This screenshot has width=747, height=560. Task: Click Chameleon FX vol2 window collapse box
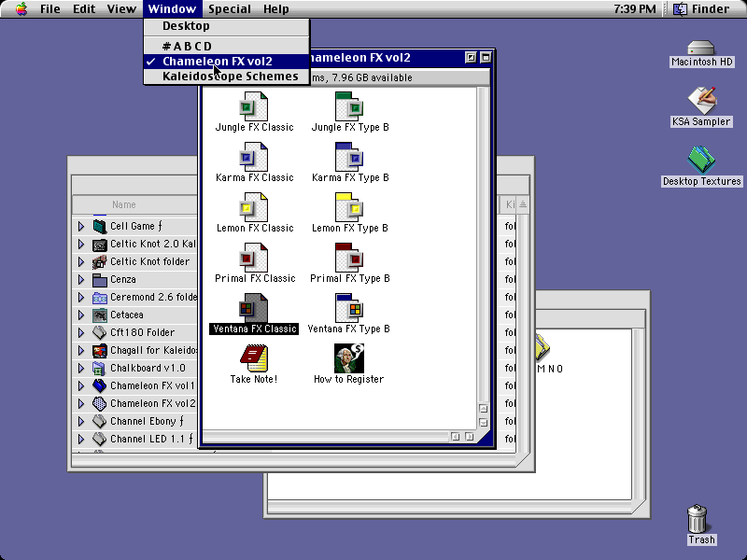pyautogui.click(x=486, y=58)
